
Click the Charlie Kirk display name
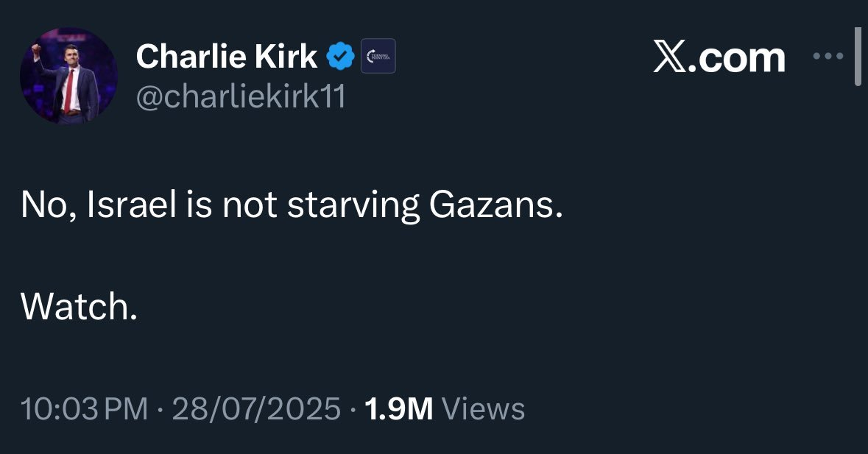point(227,56)
